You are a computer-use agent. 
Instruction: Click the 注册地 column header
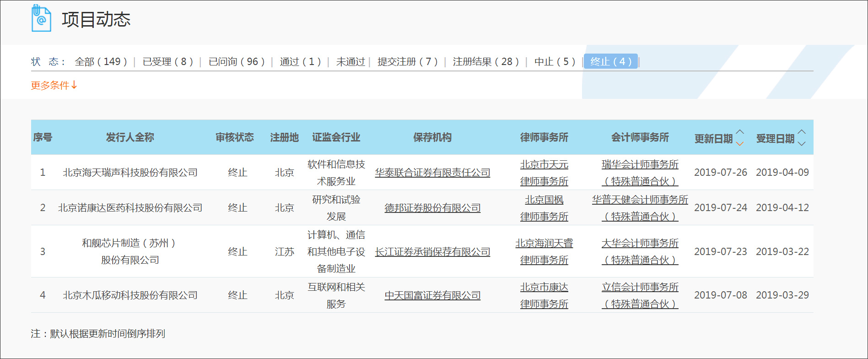coord(284,137)
